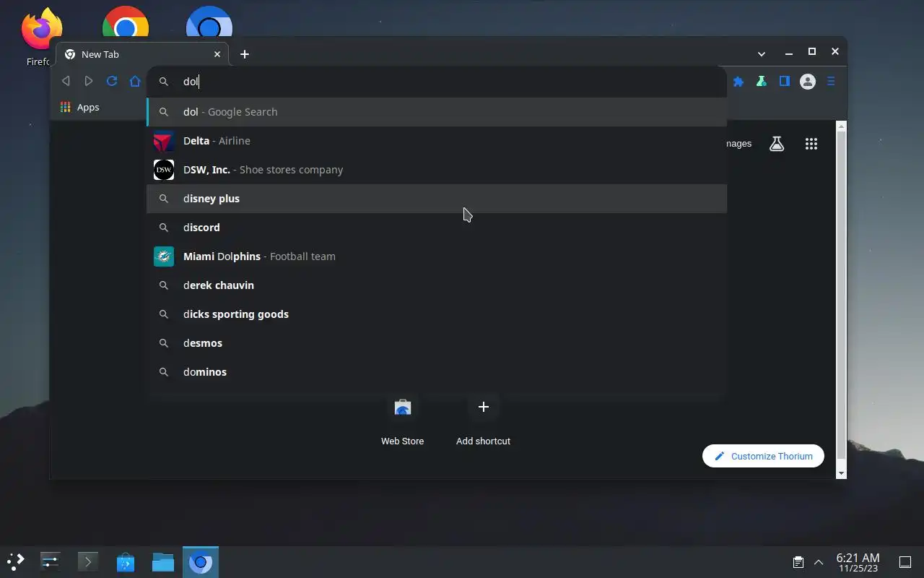Select the New Tab tab
Screen dimensions: 924x578
pos(142,54)
